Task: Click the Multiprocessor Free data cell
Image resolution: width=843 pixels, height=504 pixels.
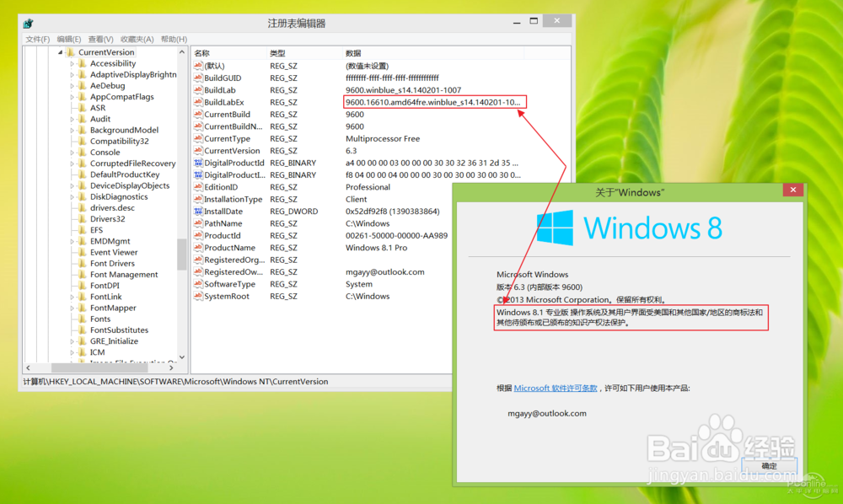Action: 382,138
